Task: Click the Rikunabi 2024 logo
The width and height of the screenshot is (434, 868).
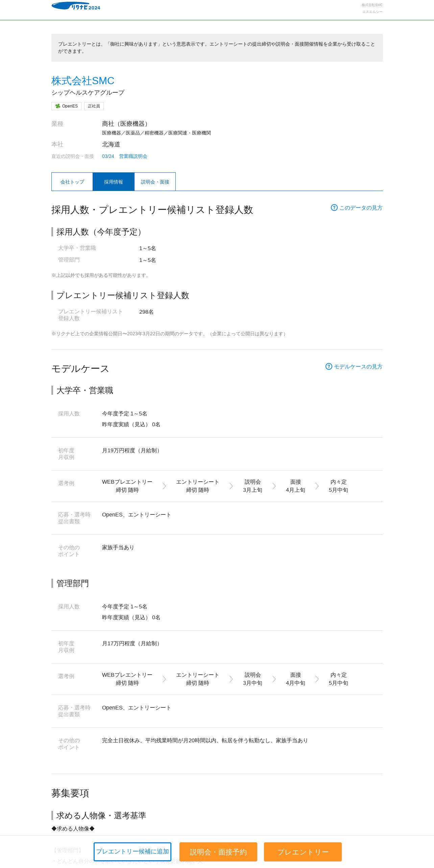Action: coord(76,6)
